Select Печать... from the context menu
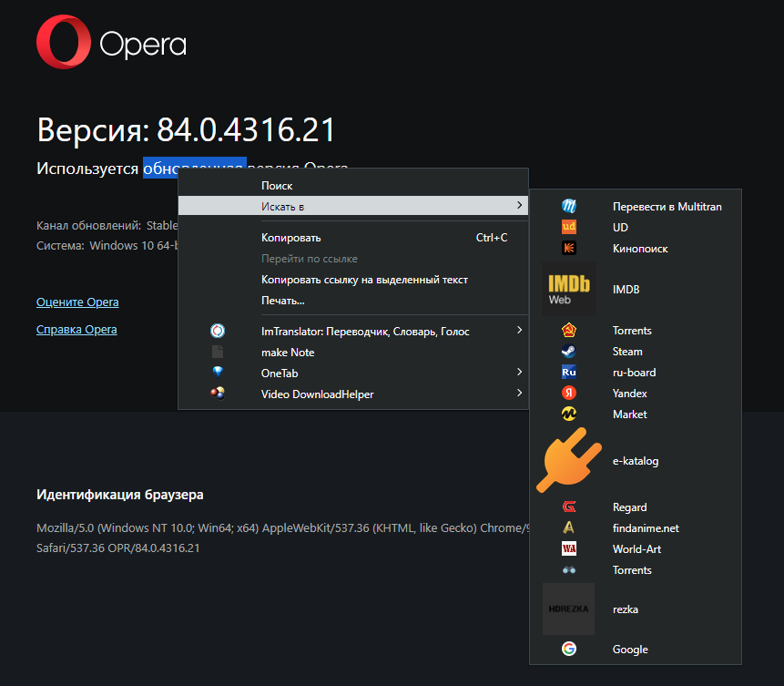784x686 pixels. click(x=353, y=301)
